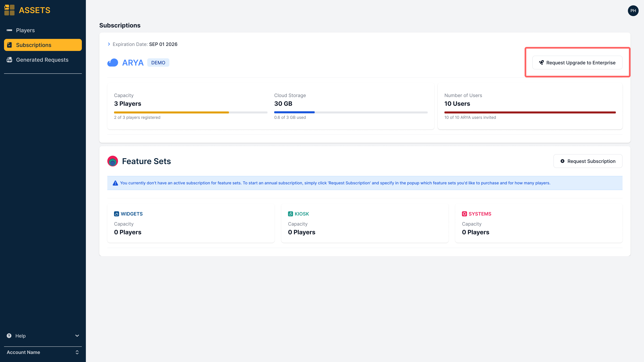Click the 'SEP 01 2026' expiration date

click(x=163, y=44)
